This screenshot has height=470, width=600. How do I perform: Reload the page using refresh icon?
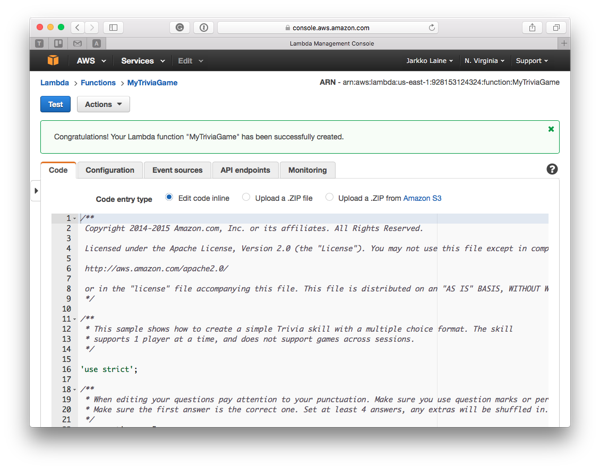pos(432,28)
